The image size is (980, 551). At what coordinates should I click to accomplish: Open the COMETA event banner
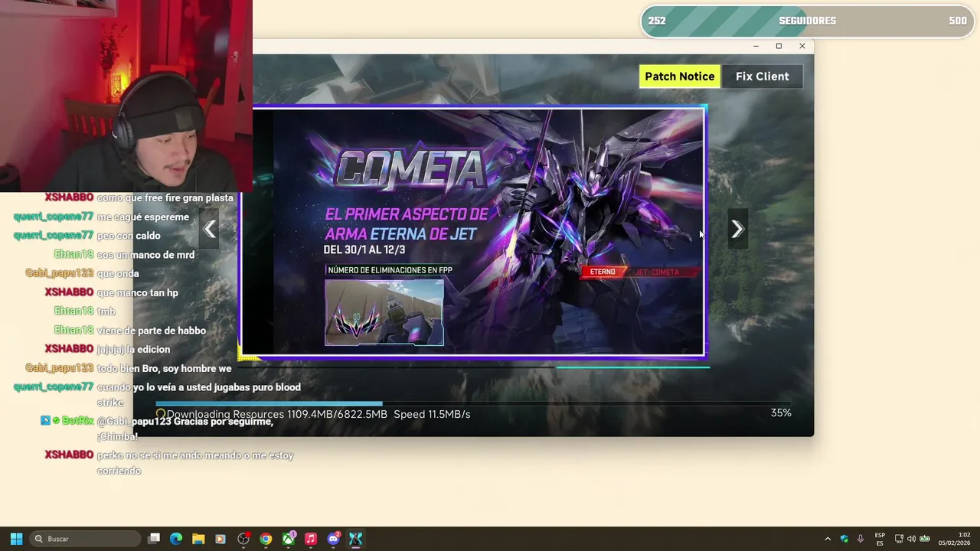click(x=473, y=231)
